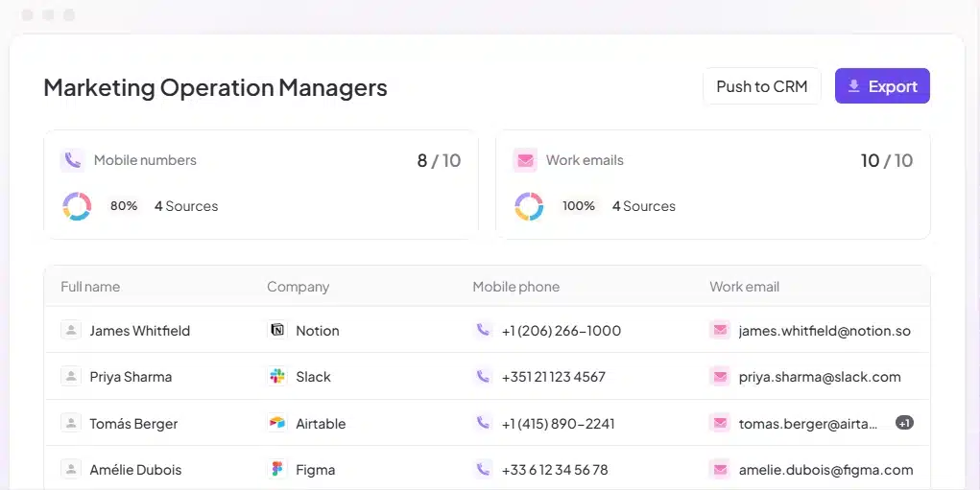
Task: Click the Work email column header
Action: (745, 287)
